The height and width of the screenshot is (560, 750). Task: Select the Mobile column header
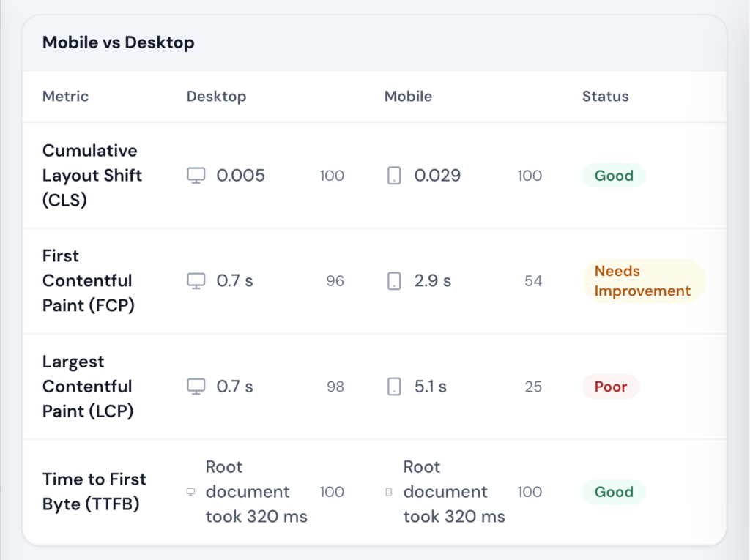click(408, 96)
